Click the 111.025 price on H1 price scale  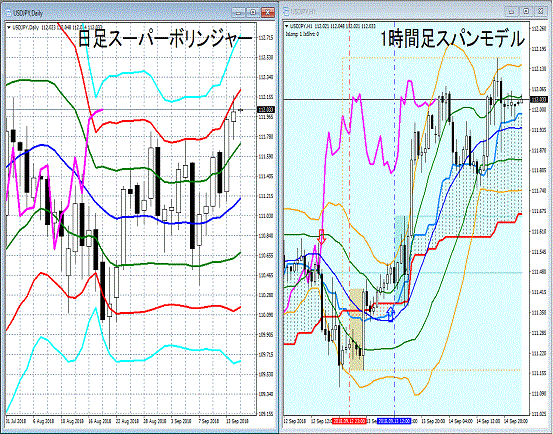tap(538, 414)
